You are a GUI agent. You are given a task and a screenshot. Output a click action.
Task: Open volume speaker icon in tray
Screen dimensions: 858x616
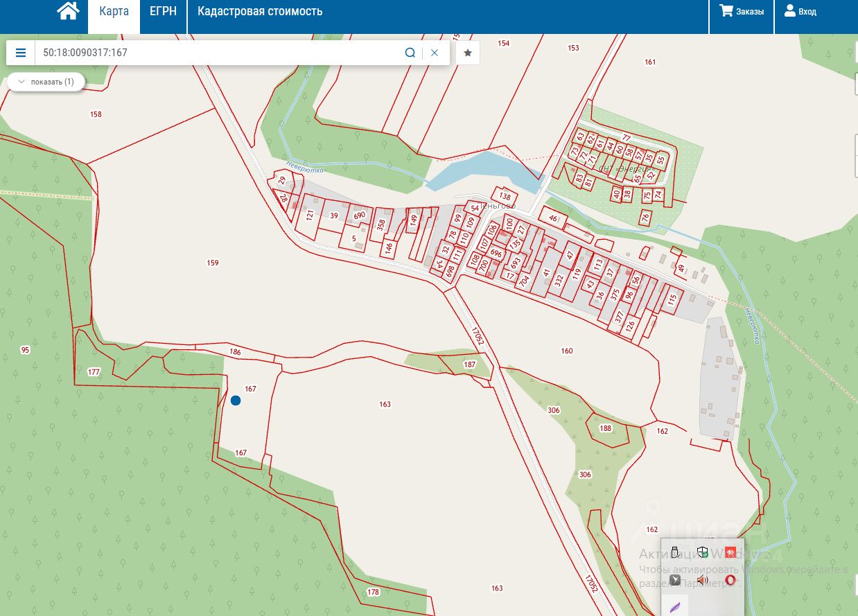click(x=703, y=580)
